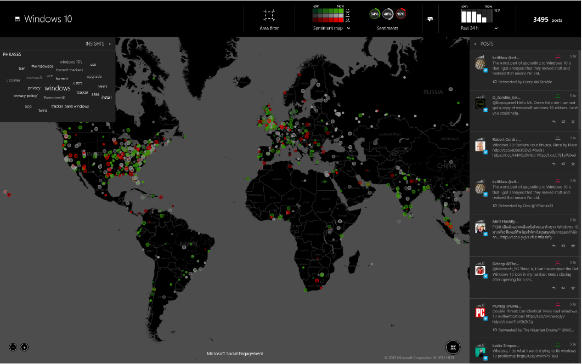Reply to the third post via its arrow icon
This screenshot has width=582, height=364.
click(554, 164)
